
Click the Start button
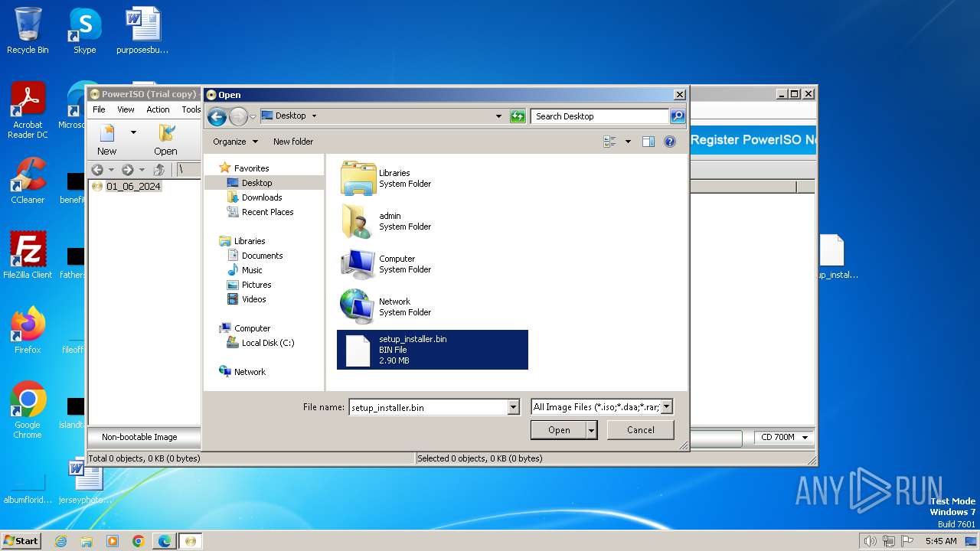(x=21, y=541)
